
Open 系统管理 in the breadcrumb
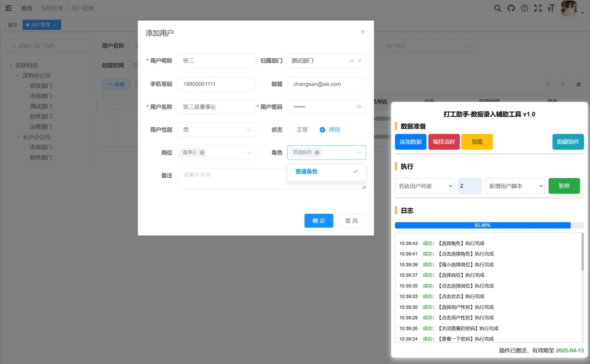(52, 8)
